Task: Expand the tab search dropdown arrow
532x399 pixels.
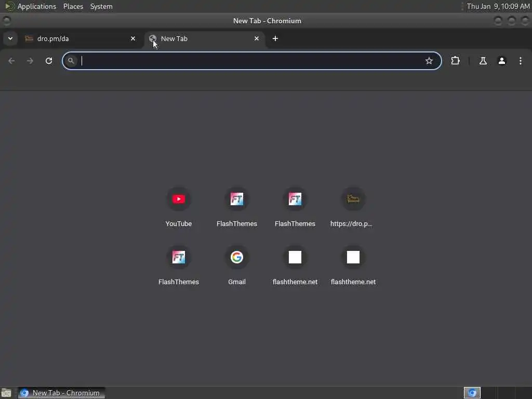Action: pyautogui.click(x=10, y=38)
